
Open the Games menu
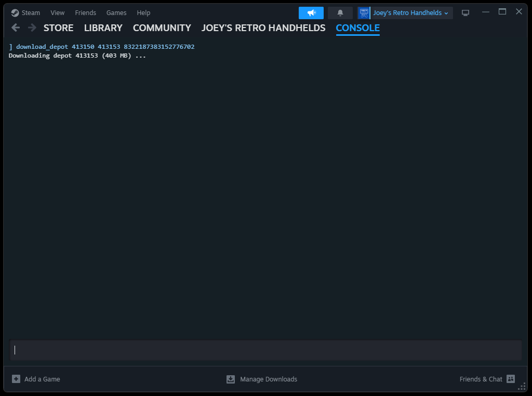116,13
